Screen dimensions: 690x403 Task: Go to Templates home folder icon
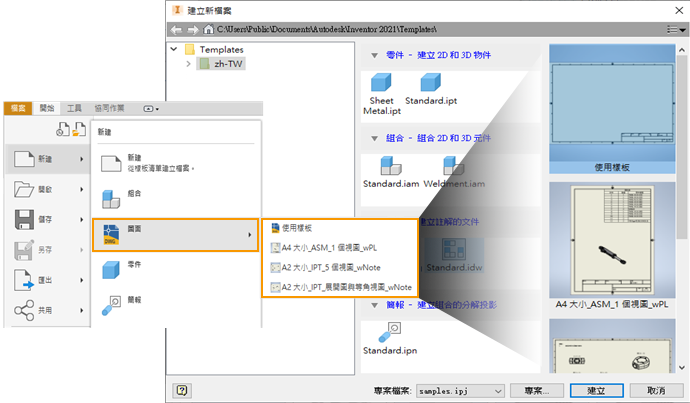208,29
